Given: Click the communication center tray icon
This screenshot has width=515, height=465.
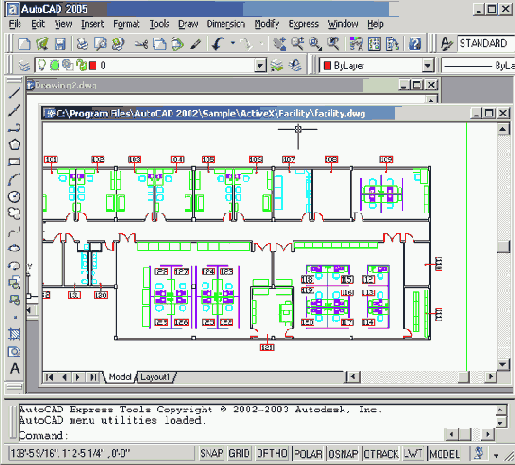Looking at the screenshot, I should click(479, 453).
